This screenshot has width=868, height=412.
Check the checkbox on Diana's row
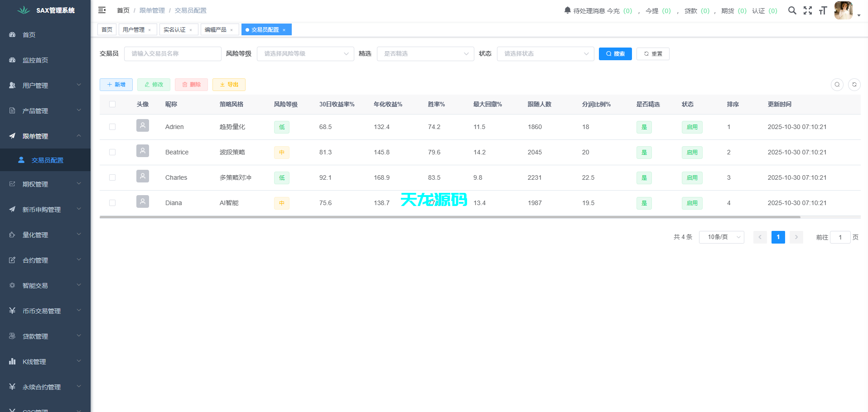tap(112, 203)
